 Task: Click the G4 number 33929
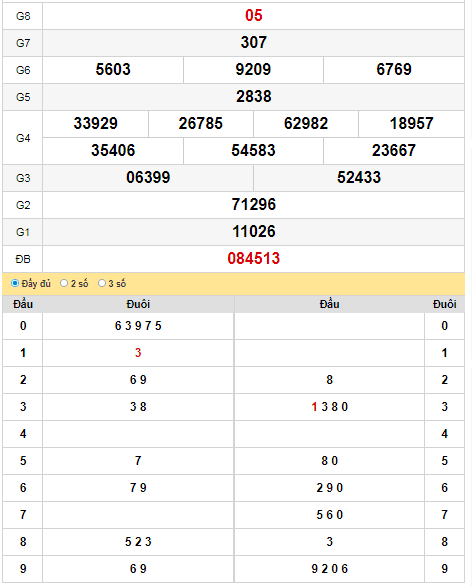(x=96, y=124)
